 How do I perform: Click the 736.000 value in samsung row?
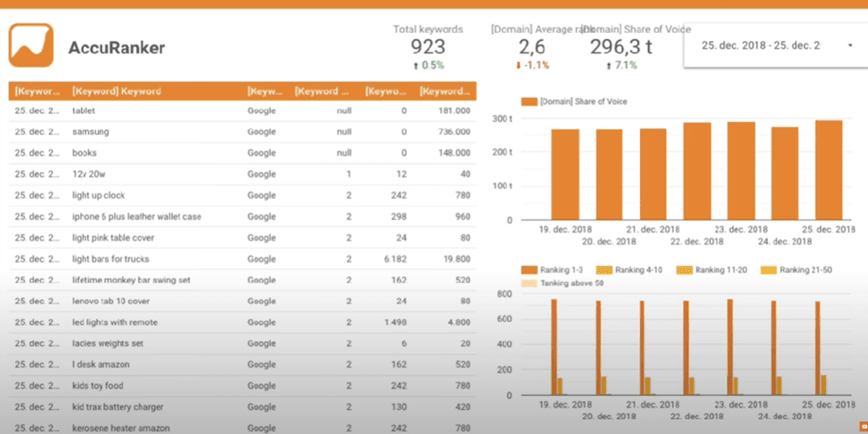(x=454, y=132)
